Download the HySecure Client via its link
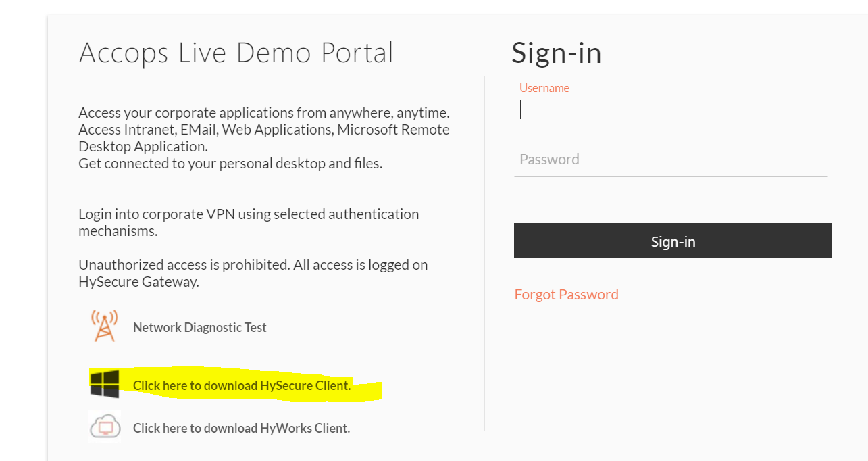The height and width of the screenshot is (461, 868). pyautogui.click(x=242, y=385)
